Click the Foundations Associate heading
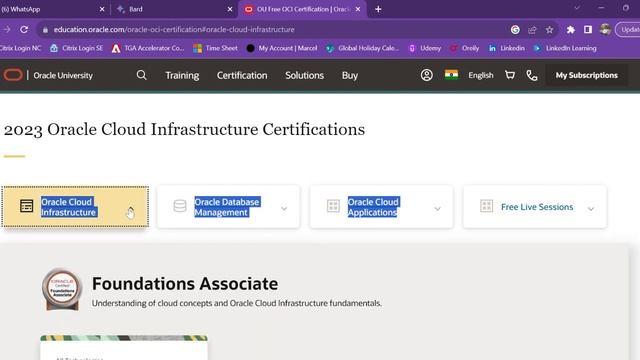The width and height of the screenshot is (640, 360). [185, 284]
